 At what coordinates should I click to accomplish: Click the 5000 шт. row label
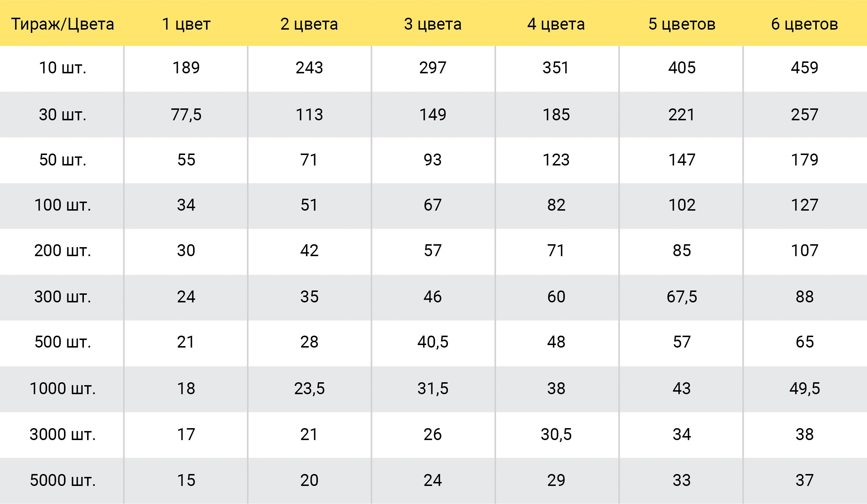pos(63,480)
